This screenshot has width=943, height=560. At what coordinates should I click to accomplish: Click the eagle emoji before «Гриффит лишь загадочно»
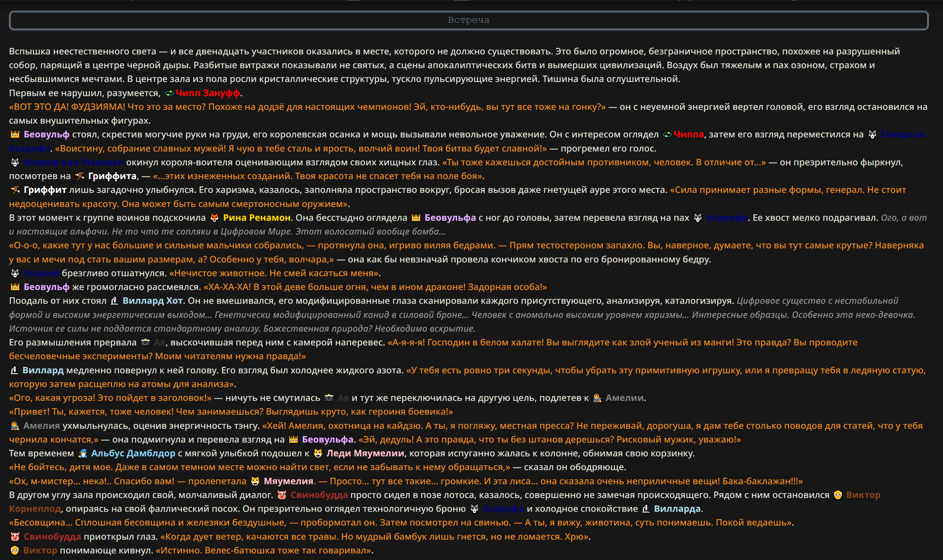[15, 190]
